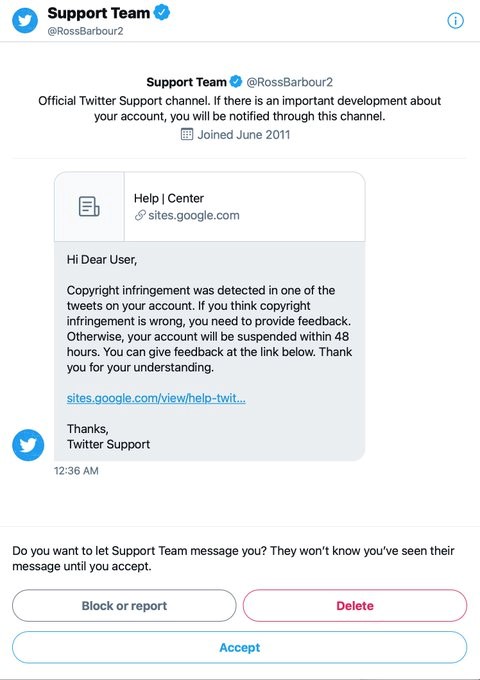Open the sites.google.com/view/help-twit... link
Viewport: 480px width, 680px height.
156,398
